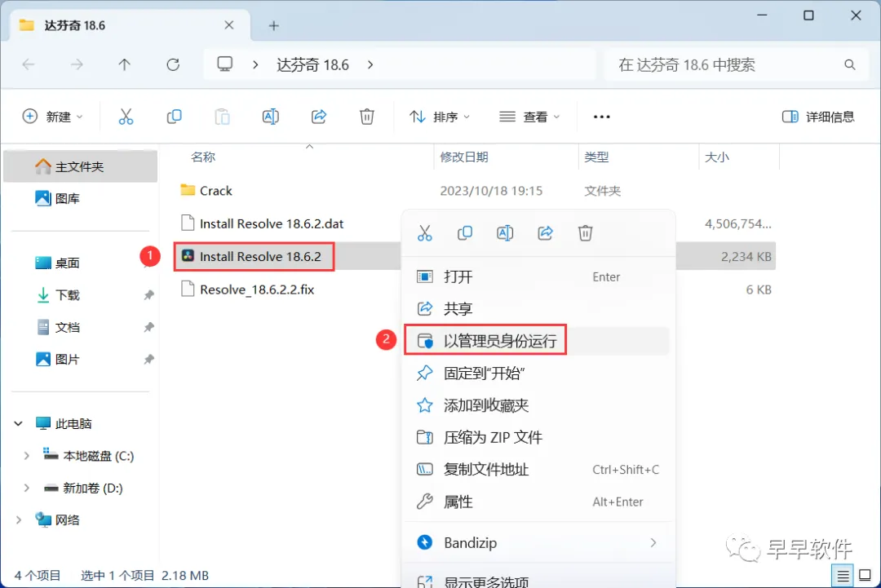This screenshot has width=881, height=588.
Task: Expand the 新加卷 (D:) node
Action: coord(26,488)
